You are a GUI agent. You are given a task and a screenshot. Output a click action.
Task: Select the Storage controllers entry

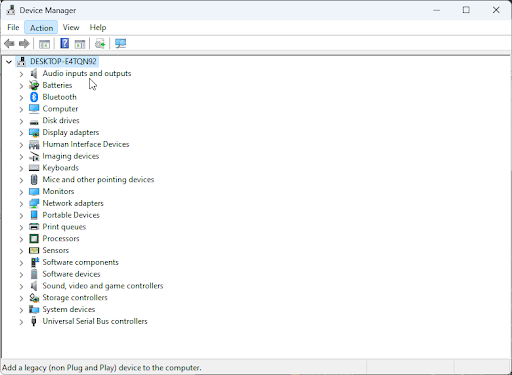tap(75, 298)
